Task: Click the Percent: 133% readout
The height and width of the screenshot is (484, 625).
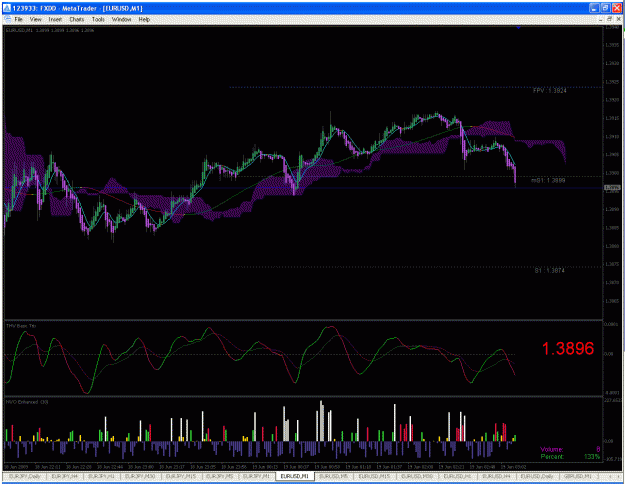Action: 570,457
